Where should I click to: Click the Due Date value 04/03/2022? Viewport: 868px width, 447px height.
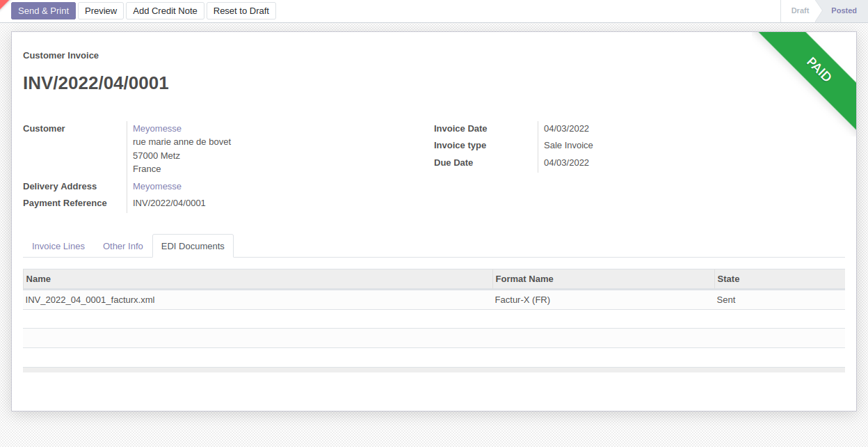tap(566, 163)
